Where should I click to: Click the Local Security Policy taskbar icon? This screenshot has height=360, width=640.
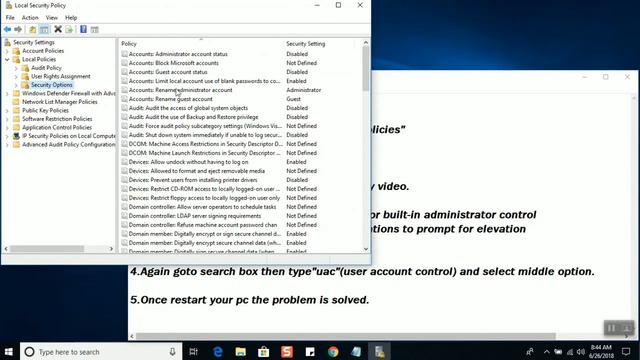380,351
